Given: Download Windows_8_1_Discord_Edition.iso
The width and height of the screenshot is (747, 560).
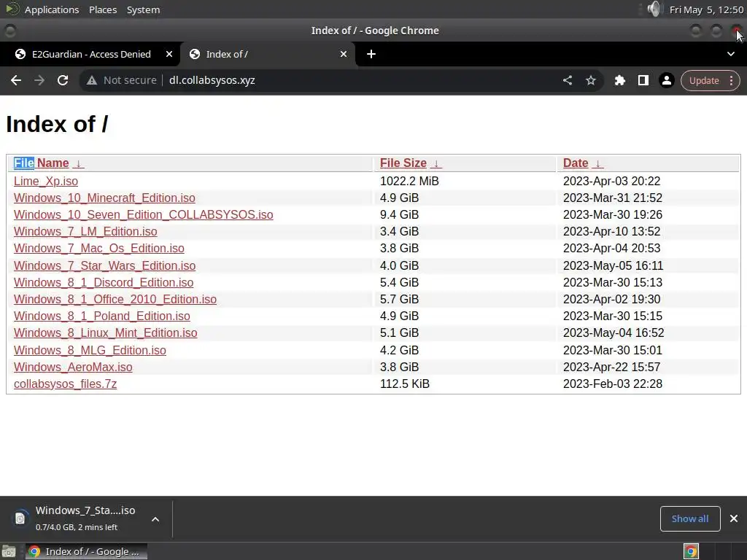Looking at the screenshot, I should pyautogui.click(x=104, y=282).
